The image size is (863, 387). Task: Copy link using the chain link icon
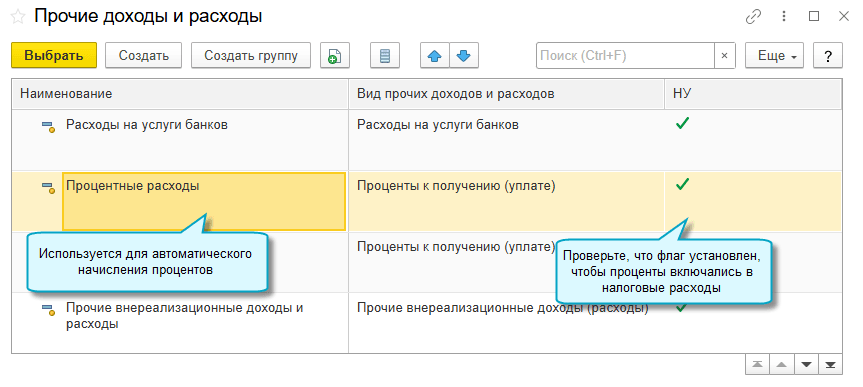coord(753,17)
